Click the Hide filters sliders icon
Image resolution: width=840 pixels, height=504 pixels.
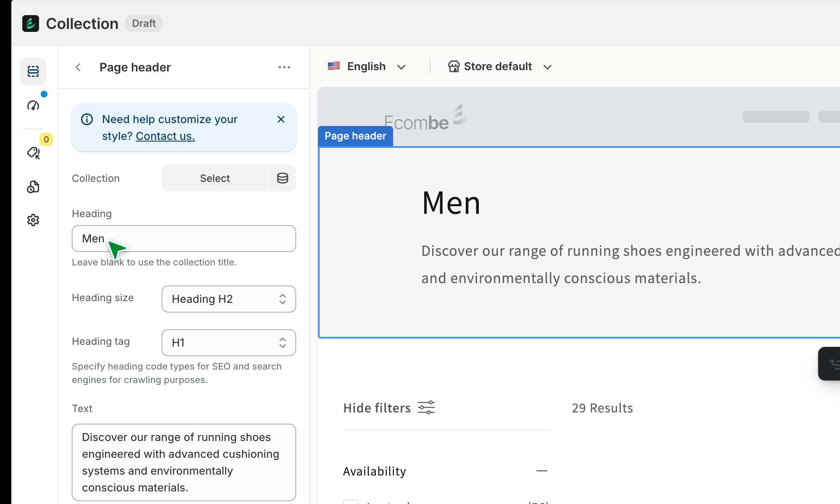point(426,408)
